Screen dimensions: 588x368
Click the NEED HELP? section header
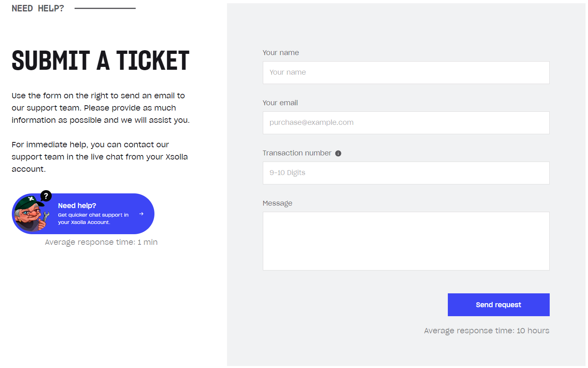coord(37,8)
